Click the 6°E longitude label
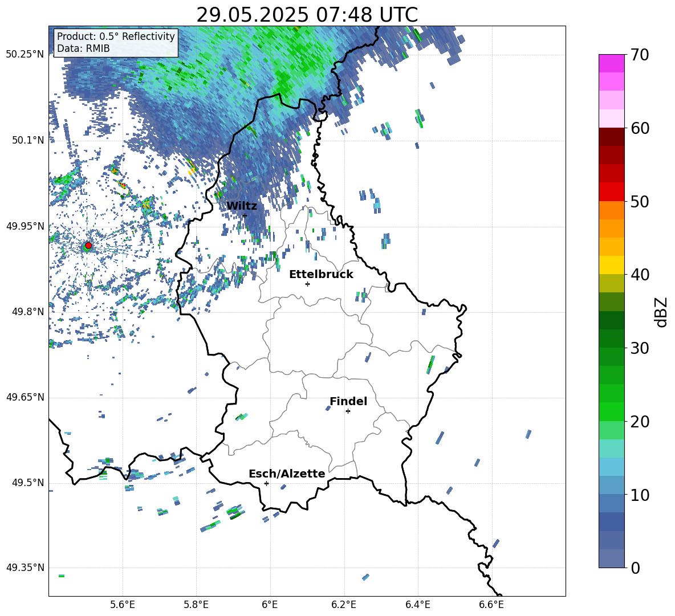This screenshot has height=616, width=675. [270, 605]
